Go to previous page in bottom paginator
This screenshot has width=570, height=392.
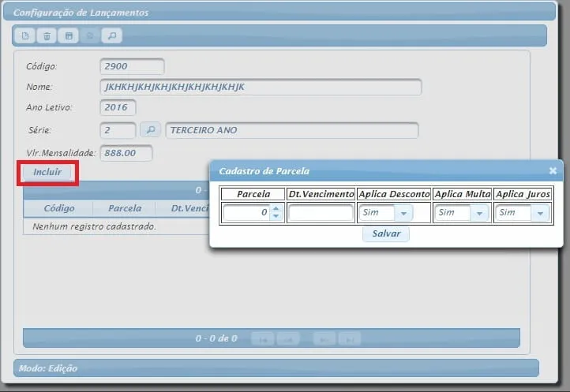pos(288,339)
